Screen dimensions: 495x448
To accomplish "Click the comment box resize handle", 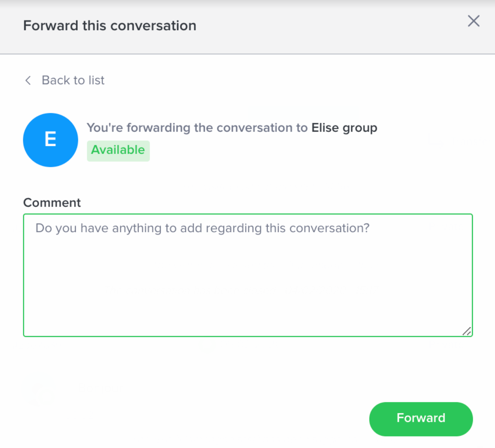I will tap(467, 331).
